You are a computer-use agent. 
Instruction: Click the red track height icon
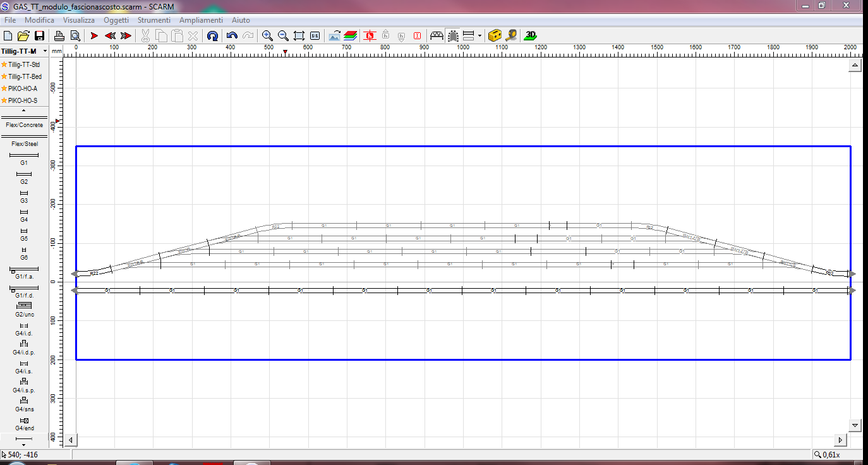370,36
